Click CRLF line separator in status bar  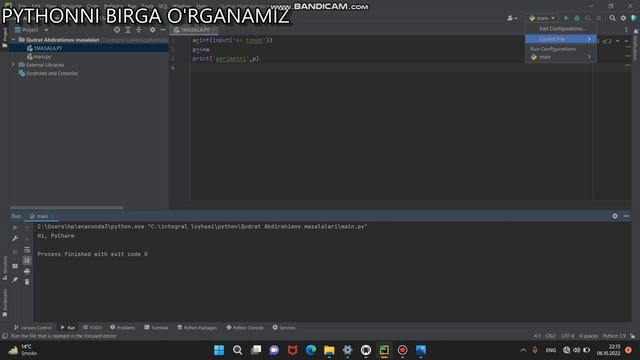(550, 336)
